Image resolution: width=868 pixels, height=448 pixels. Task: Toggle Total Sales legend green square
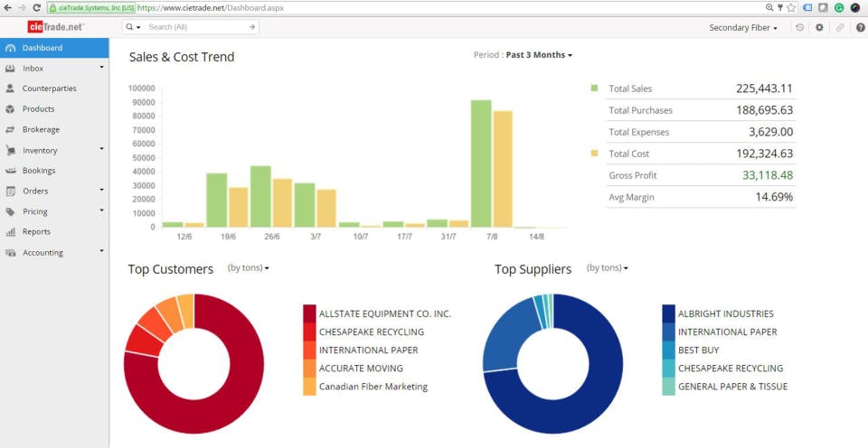[595, 88]
